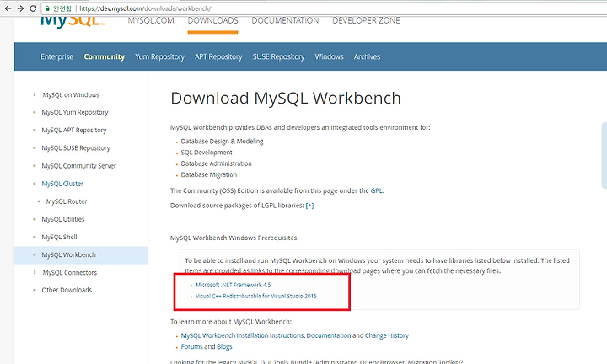
Task: Open MySQL Cluster sidebar link
Action: point(62,184)
